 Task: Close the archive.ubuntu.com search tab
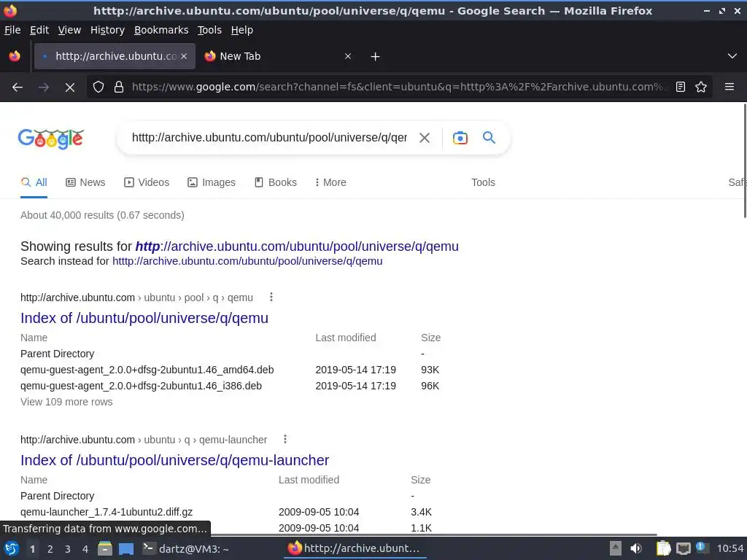pos(184,56)
